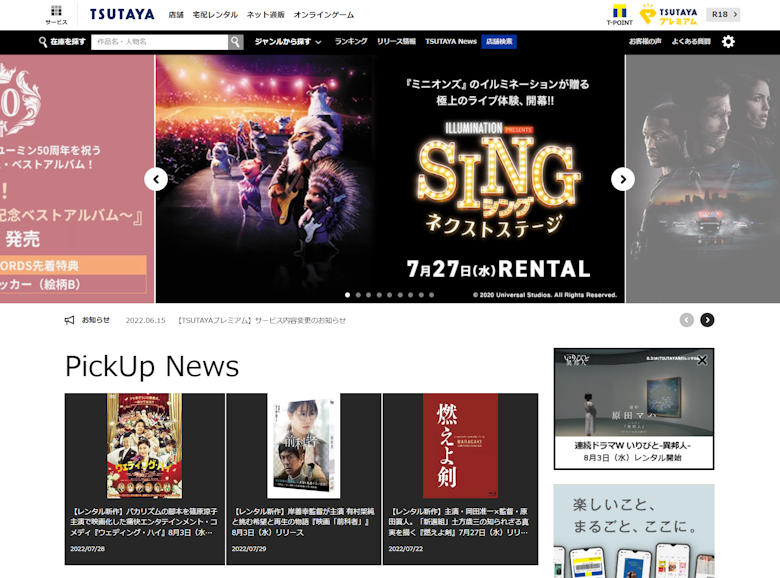Open the よくある質問 link
Image resolution: width=780 pixels, height=578 pixels.
pos(691,41)
